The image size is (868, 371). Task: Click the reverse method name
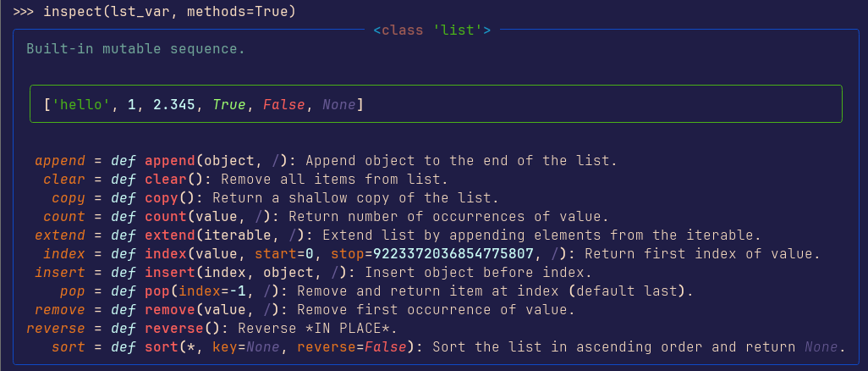(56, 329)
